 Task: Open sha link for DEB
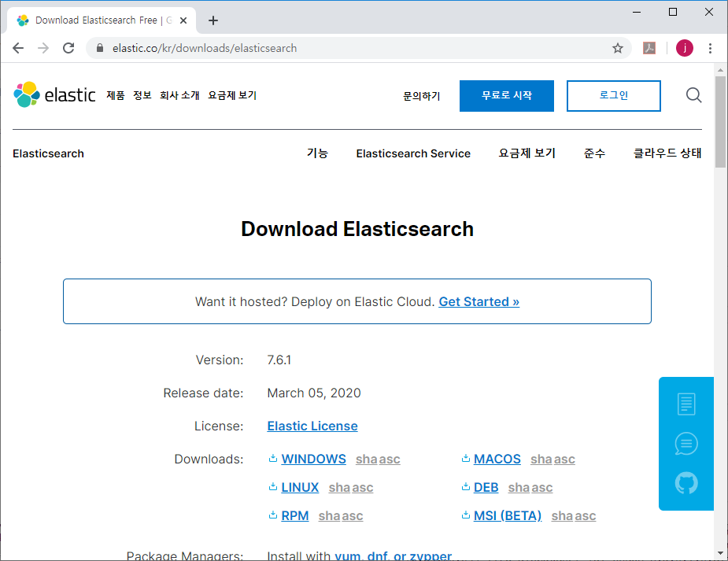519,488
